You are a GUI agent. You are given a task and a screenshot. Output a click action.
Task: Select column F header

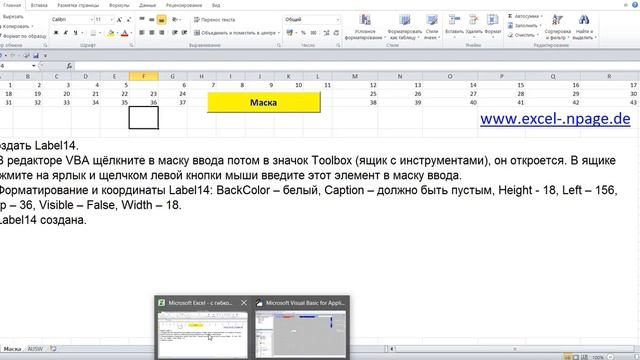click(144, 76)
